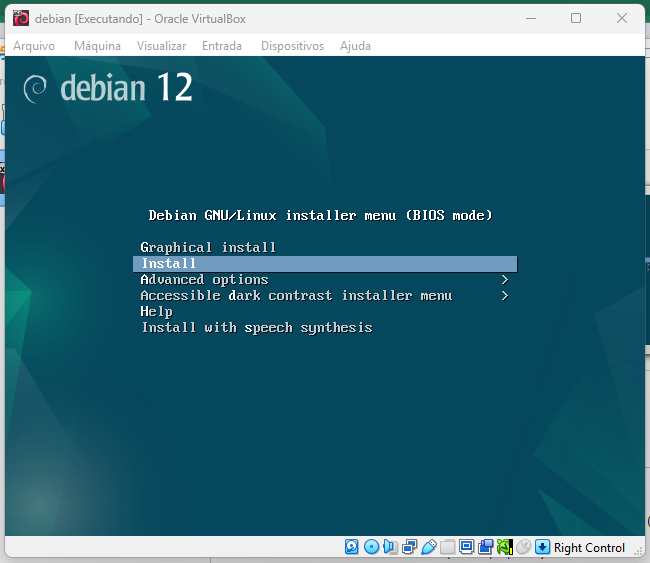
Task: Click the optical disc drive icon
Action: pos(371,547)
